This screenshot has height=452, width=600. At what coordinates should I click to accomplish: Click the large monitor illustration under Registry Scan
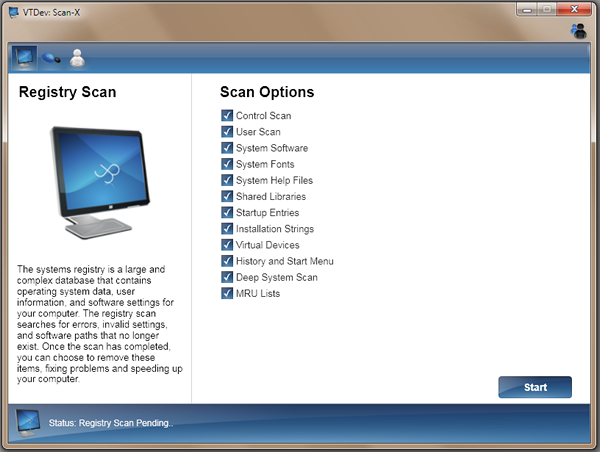[x=99, y=183]
